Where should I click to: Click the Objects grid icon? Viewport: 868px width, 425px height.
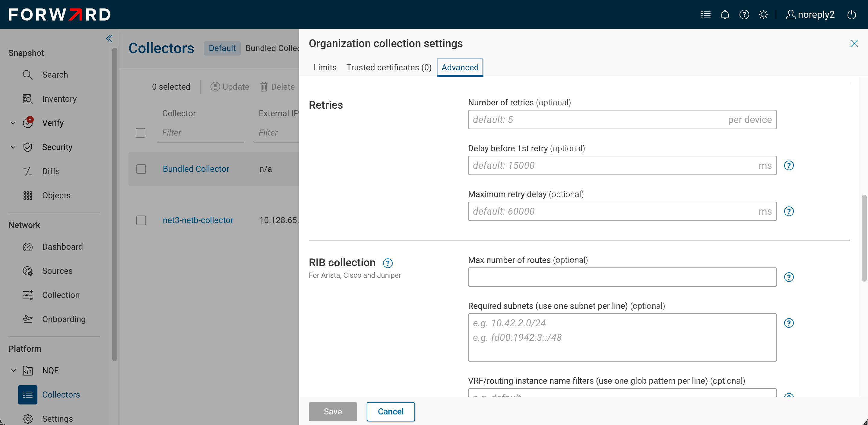(x=28, y=195)
